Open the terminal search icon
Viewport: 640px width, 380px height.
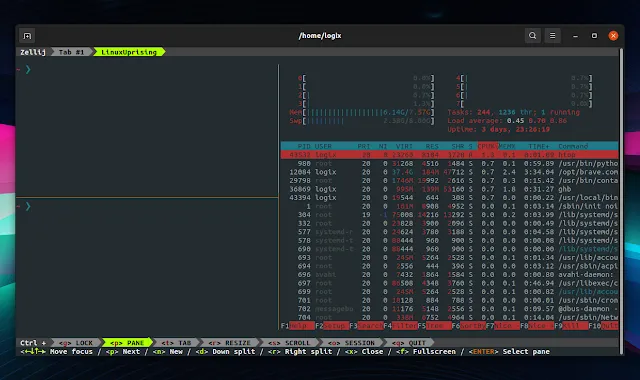click(x=532, y=36)
